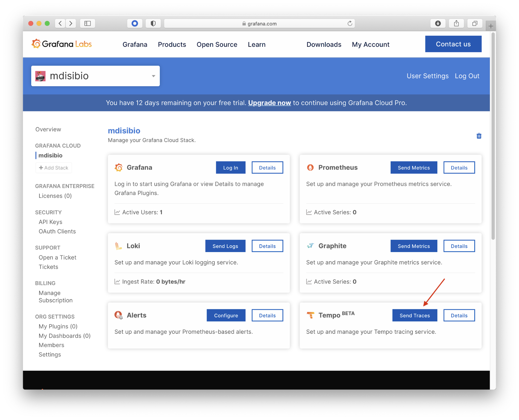
Task: Click the reload page icon in address bar
Action: pyautogui.click(x=350, y=23)
